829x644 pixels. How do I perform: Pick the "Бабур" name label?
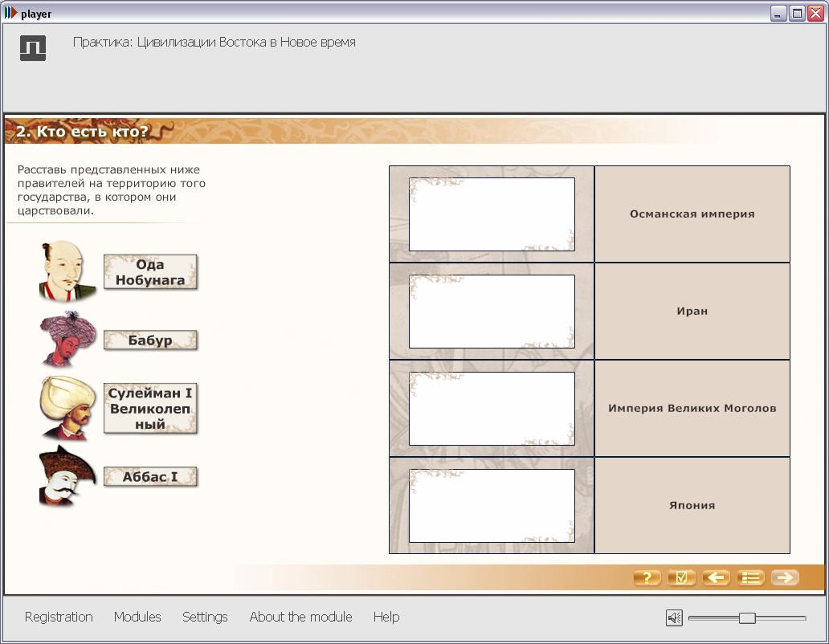coord(150,340)
